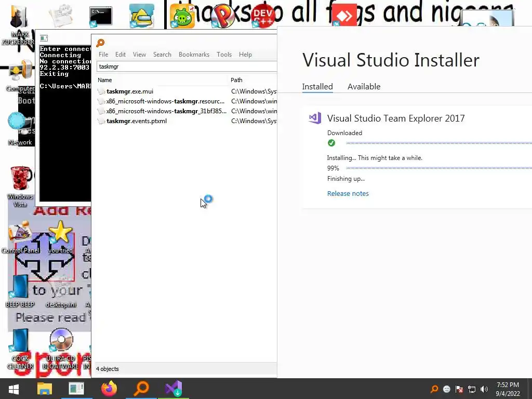The width and height of the screenshot is (532, 399).
Task: Click the Everything tray icon
Action: click(x=434, y=389)
